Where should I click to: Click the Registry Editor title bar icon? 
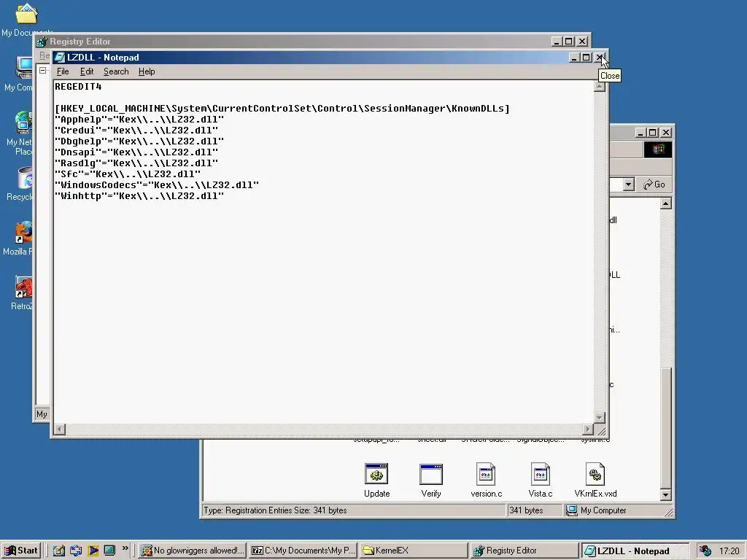pos(42,42)
